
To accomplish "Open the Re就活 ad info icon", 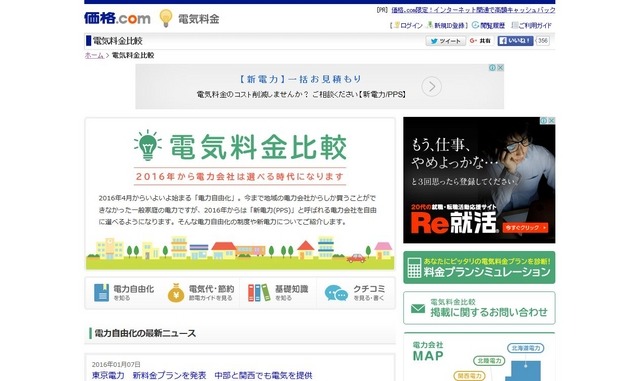I will (x=544, y=120).
